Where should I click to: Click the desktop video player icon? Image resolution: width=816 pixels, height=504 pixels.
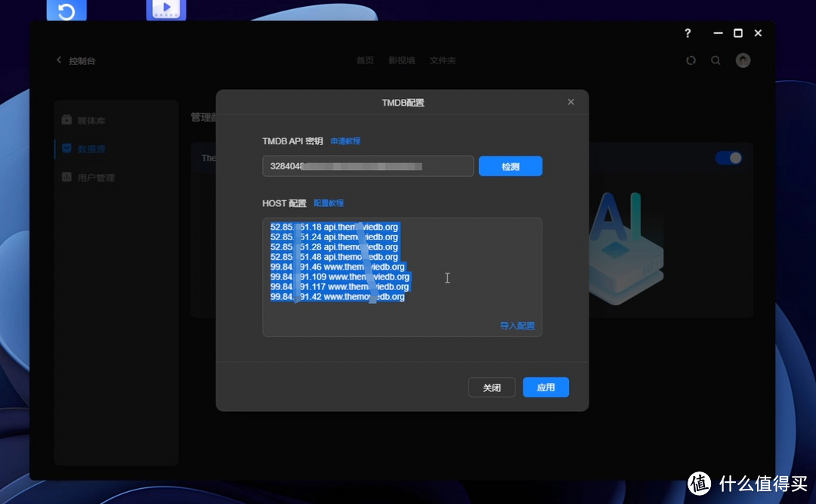tap(166, 9)
